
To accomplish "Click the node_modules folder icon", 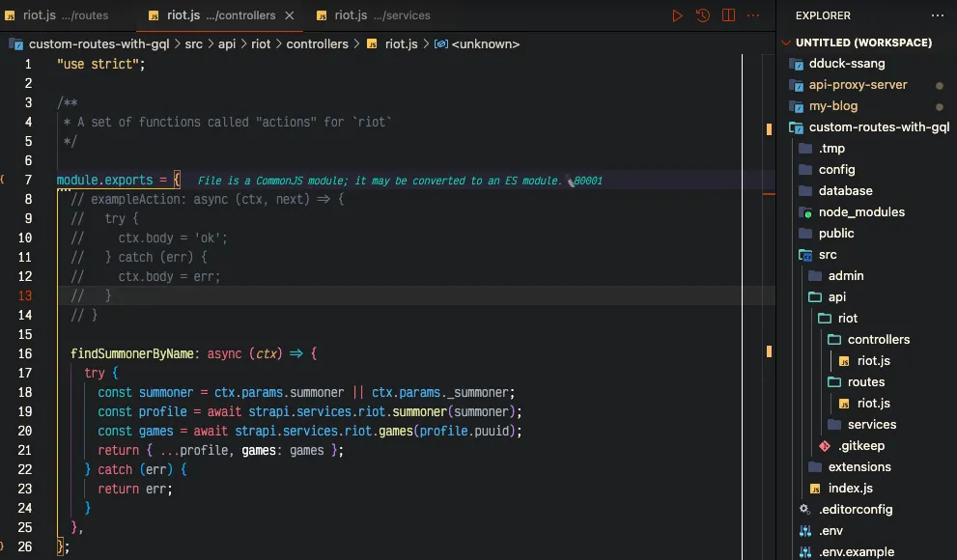I will (x=804, y=212).
